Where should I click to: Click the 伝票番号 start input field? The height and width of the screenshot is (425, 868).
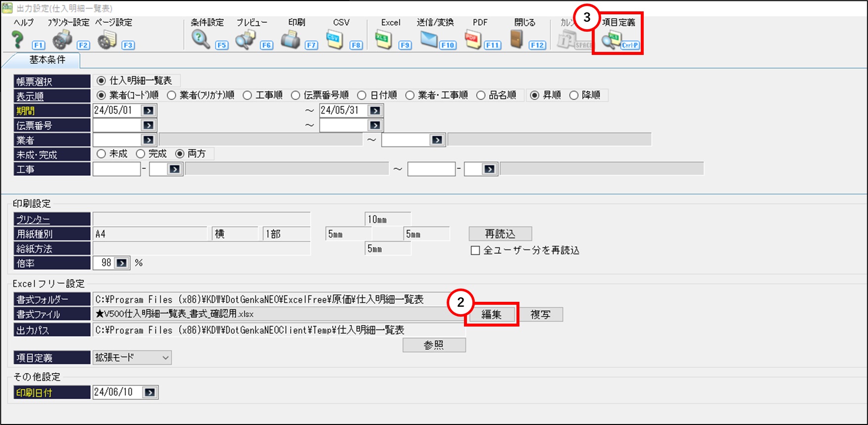coord(117,125)
